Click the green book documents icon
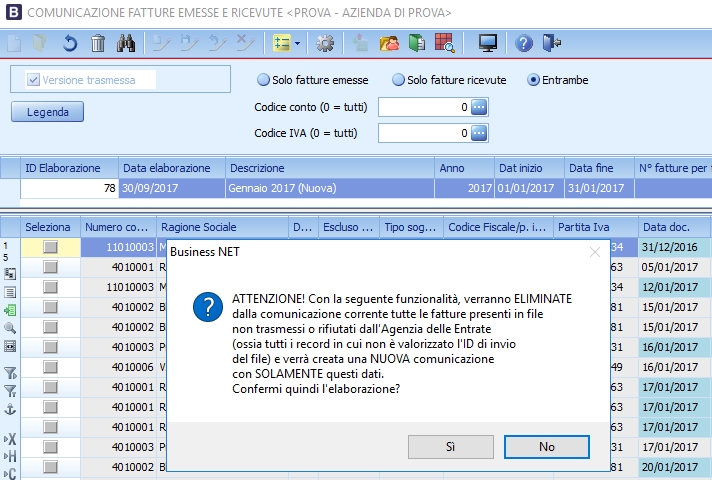Image resolution: width=712 pixels, height=480 pixels. coord(417,44)
